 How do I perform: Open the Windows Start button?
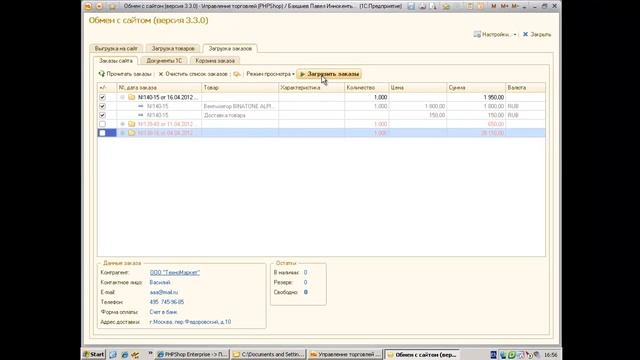click(94, 354)
